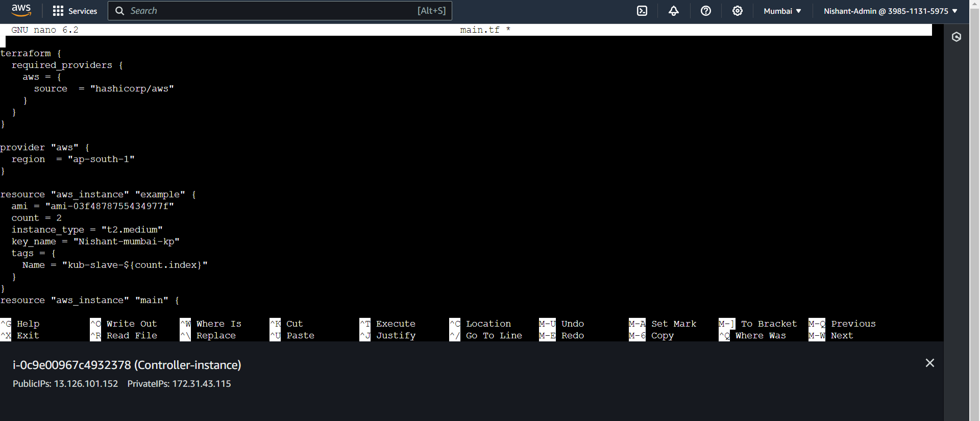
Task: Click the nano Exit shortcut label
Action: (28, 335)
